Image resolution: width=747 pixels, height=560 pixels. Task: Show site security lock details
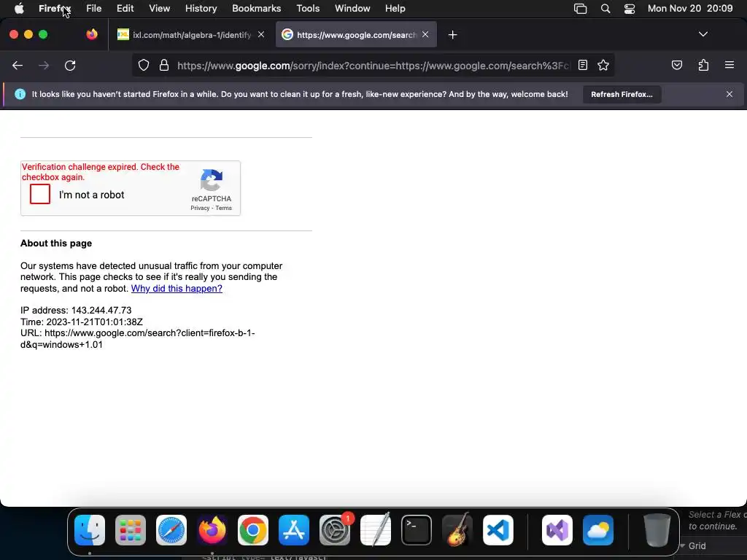point(164,65)
